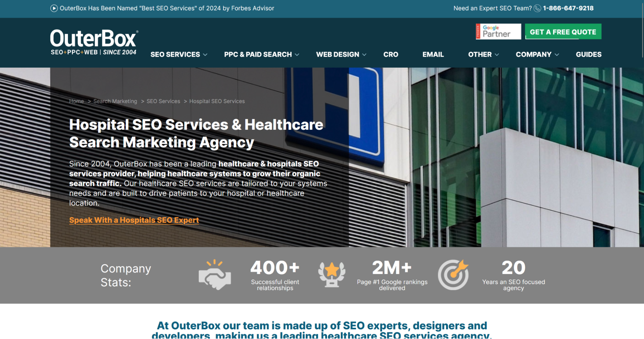Click the play icon beside Forbes Advisor announcement
This screenshot has height=339, width=644.
[54, 8]
